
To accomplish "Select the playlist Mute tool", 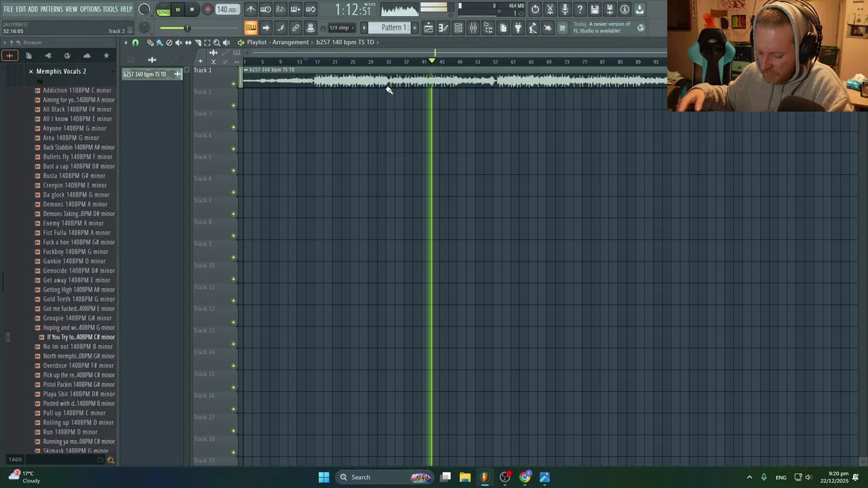I will (178, 42).
